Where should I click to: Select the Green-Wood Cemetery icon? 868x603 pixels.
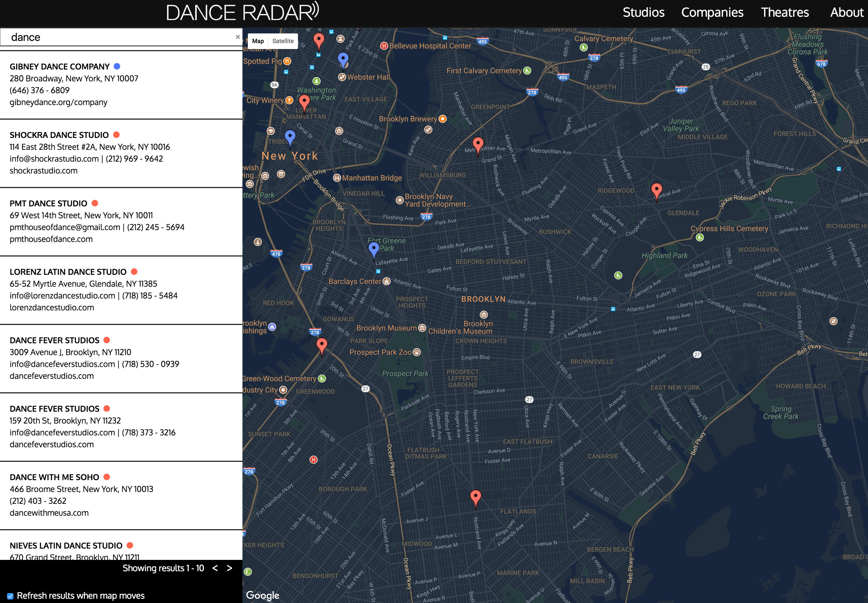tap(322, 379)
